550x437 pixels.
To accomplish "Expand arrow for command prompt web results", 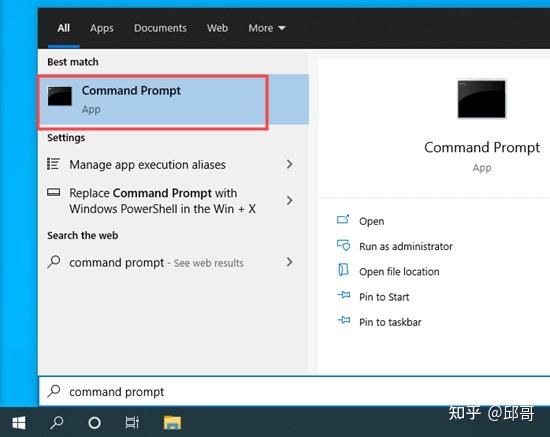I will pyautogui.click(x=289, y=262).
